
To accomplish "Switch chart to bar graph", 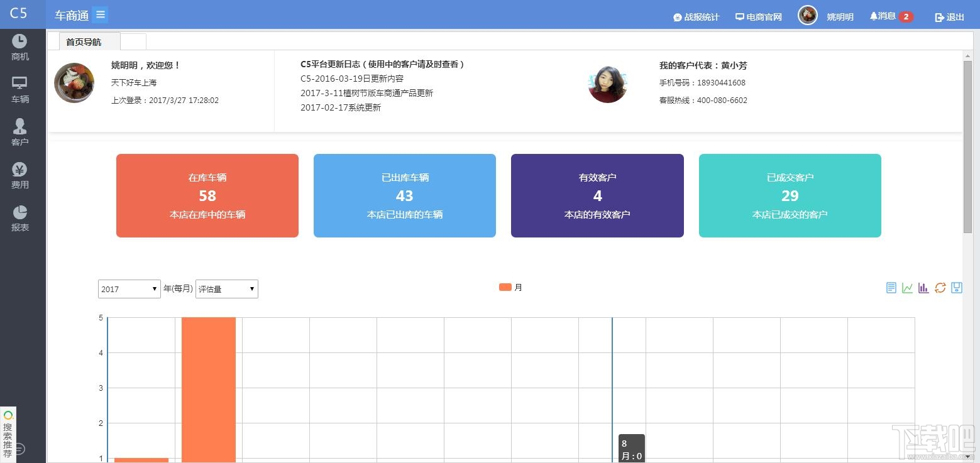I will point(923,288).
